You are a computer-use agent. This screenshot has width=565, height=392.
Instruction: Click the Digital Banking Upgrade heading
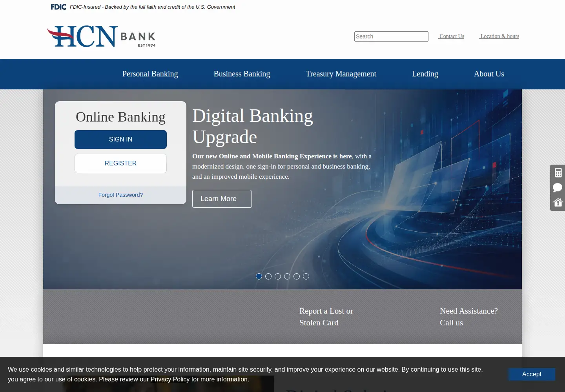coord(253,126)
